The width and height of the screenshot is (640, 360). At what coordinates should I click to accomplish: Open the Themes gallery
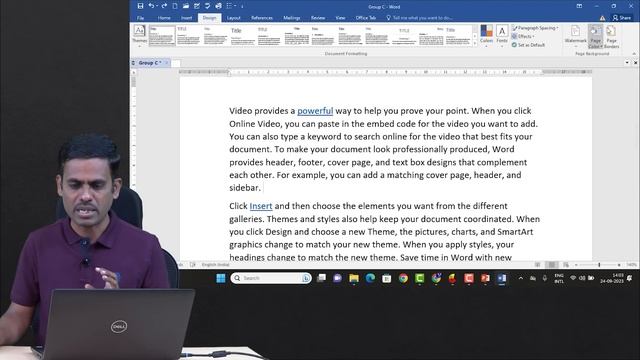139,35
